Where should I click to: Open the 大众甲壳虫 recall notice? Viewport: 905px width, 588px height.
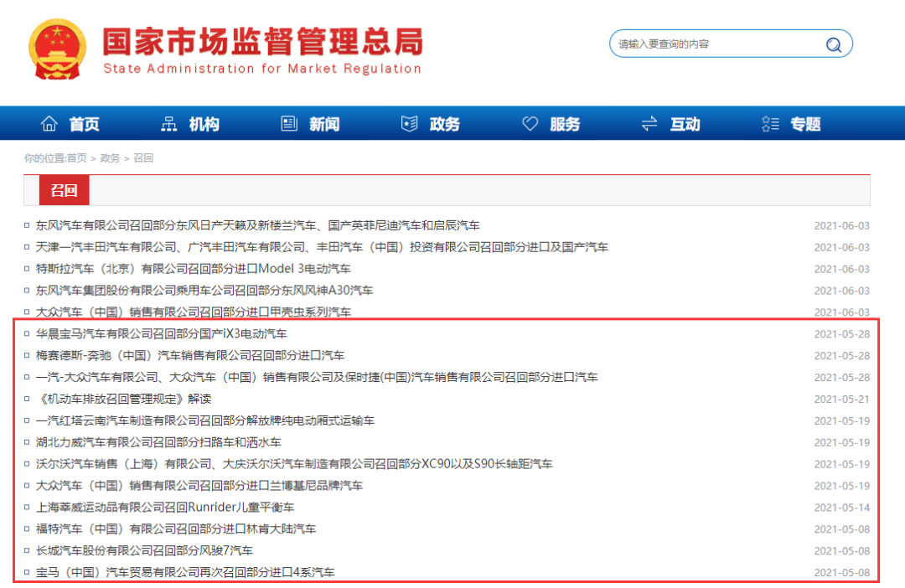193,312
